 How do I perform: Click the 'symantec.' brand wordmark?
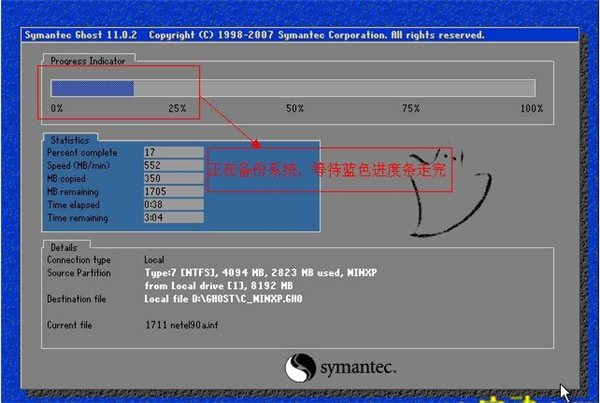pyautogui.click(x=358, y=368)
